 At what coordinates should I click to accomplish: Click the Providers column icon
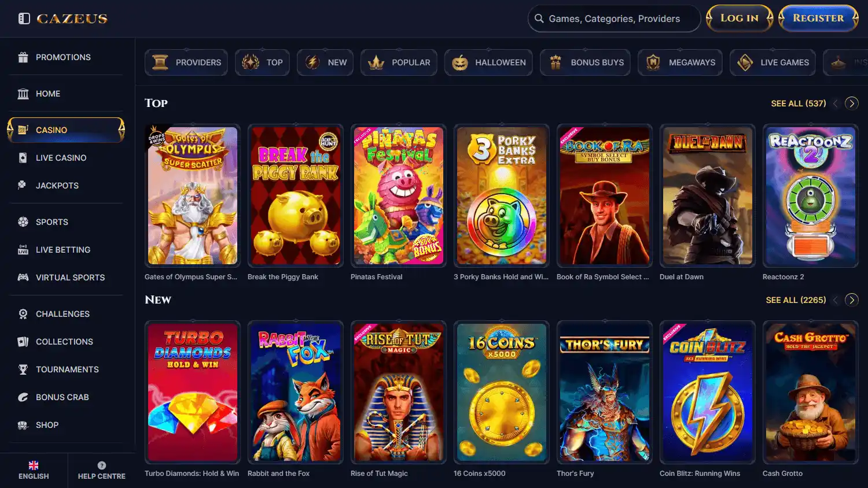tap(160, 62)
